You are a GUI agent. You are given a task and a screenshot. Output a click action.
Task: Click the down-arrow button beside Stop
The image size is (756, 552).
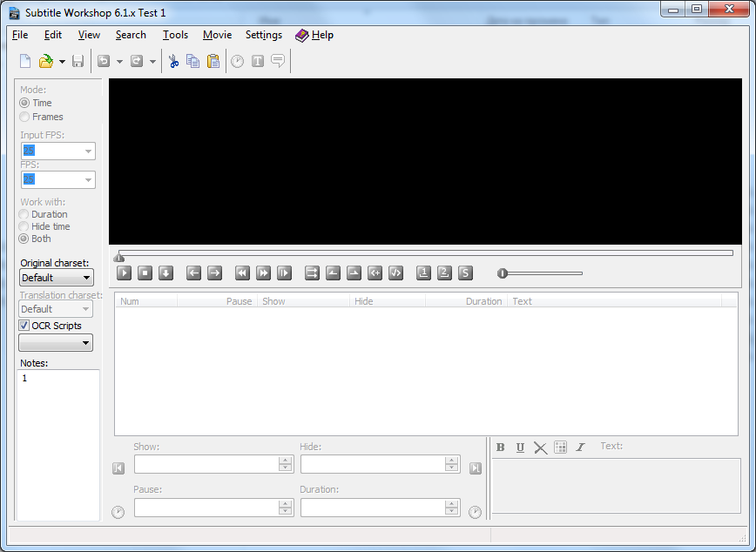pos(165,273)
